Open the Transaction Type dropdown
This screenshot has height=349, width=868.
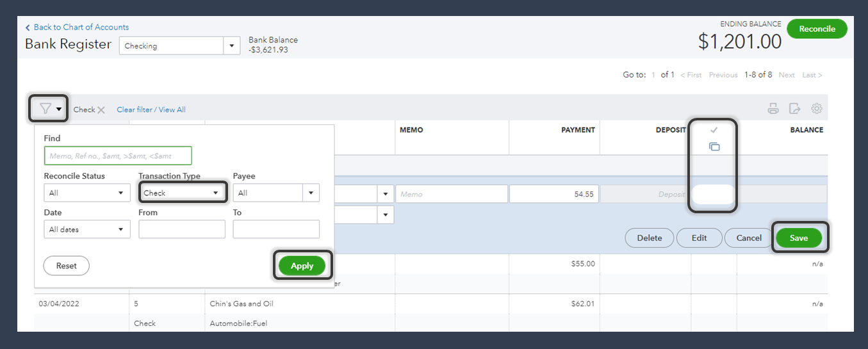pyautogui.click(x=182, y=193)
